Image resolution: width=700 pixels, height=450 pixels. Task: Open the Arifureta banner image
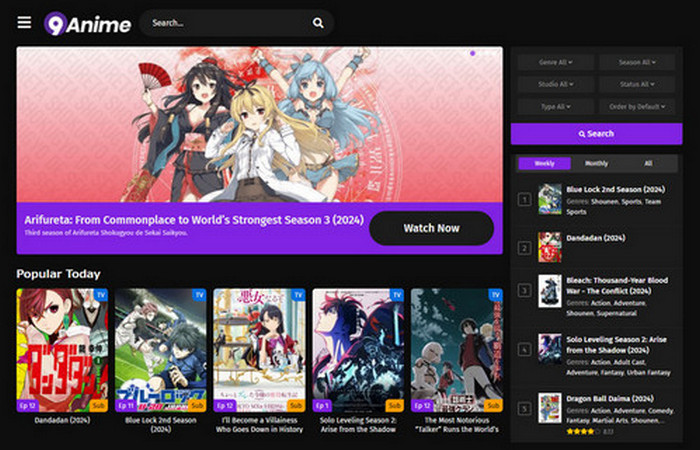[x=259, y=125]
